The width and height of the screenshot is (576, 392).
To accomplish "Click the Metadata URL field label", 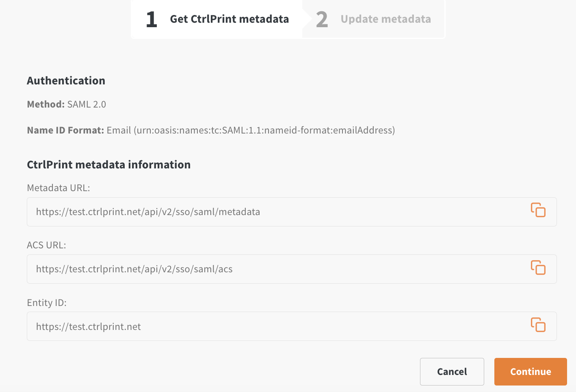I will 58,188.
